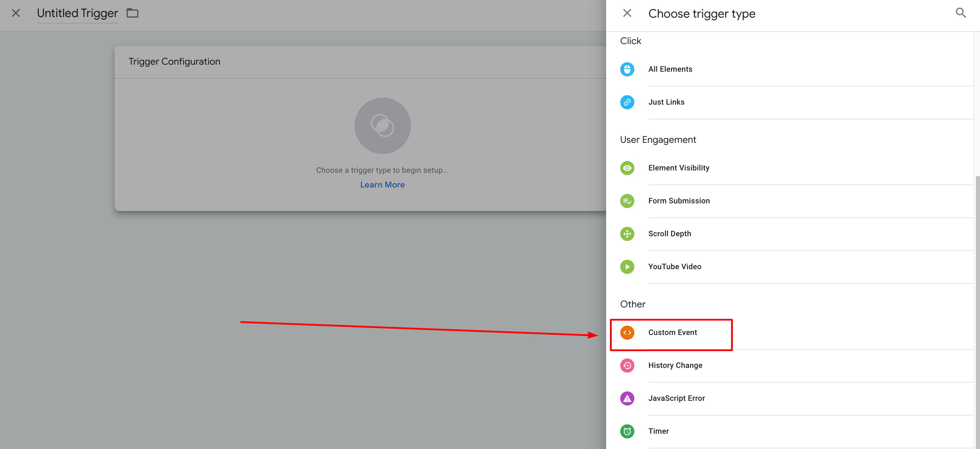This screenshot has width=980, height=449.
Task: Click the JavaScript Error warning icon
Action: tap(627, 398)
